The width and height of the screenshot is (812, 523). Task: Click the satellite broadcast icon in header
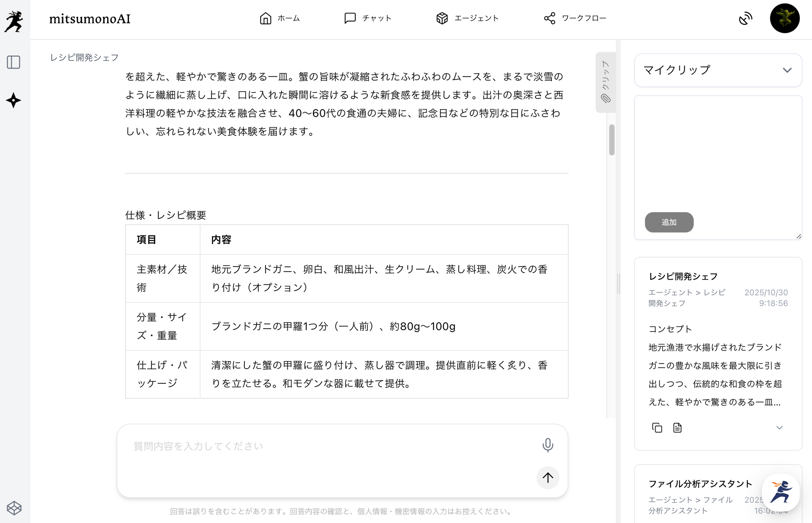(745, 18)
